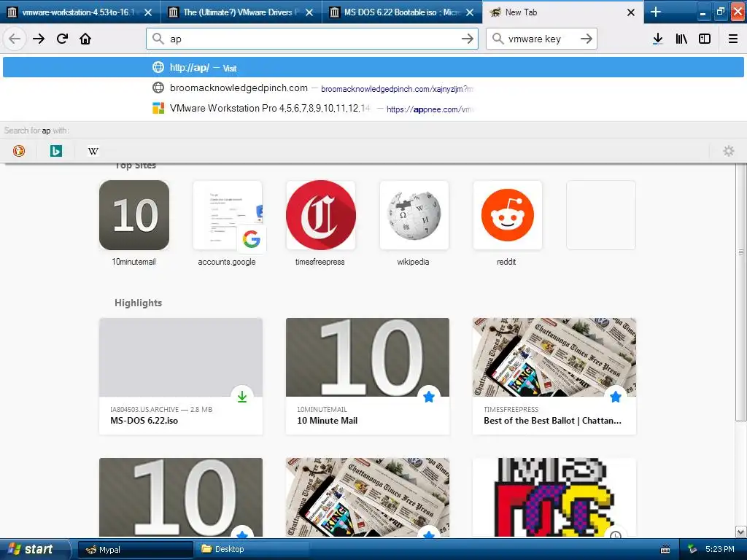Screen dimensions: 747x560
Task: Search with the DuckDuckGo engine icon
Action: coord(18,151)
